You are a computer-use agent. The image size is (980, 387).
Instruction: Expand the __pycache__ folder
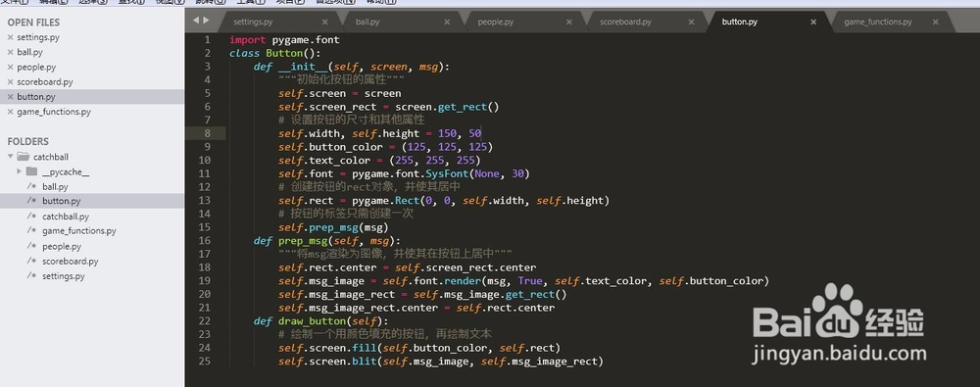[x=20, y=171]
